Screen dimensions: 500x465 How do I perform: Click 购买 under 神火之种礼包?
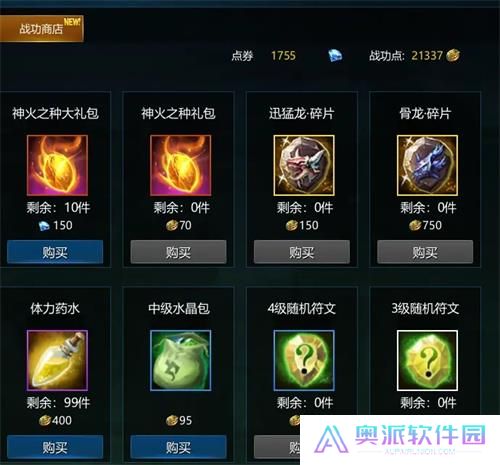coord(178,252)
